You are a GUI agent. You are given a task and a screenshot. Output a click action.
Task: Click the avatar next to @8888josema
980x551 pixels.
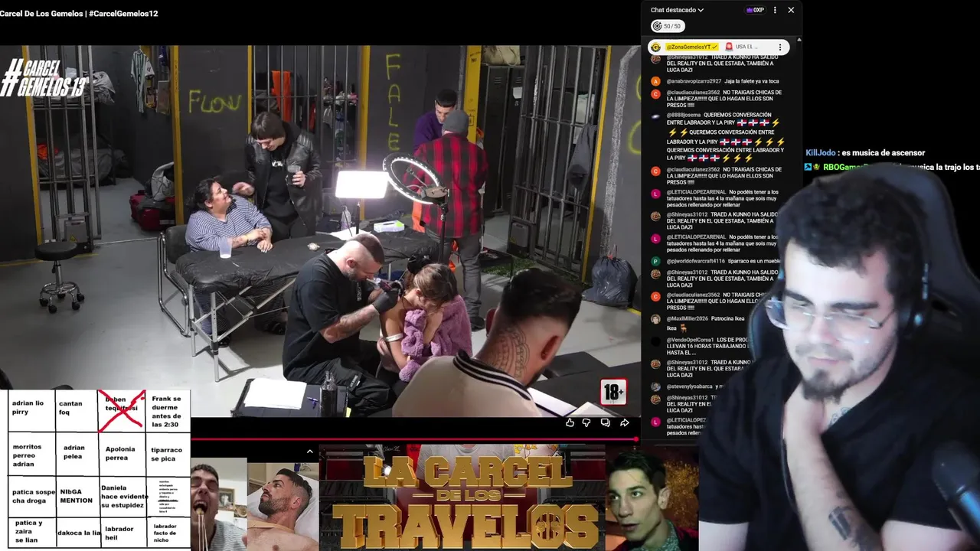655,116
